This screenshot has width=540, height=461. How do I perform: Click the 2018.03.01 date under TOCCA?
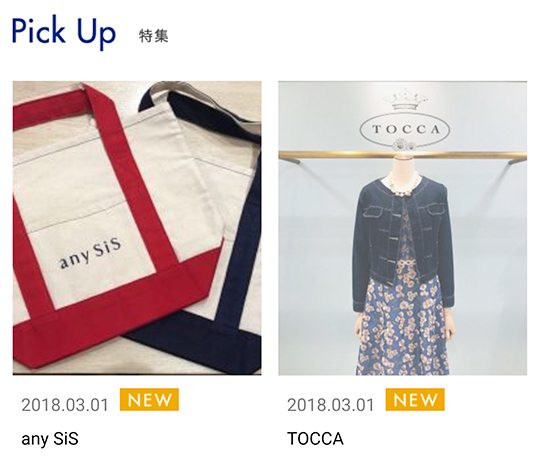click(x=331, y=405)
